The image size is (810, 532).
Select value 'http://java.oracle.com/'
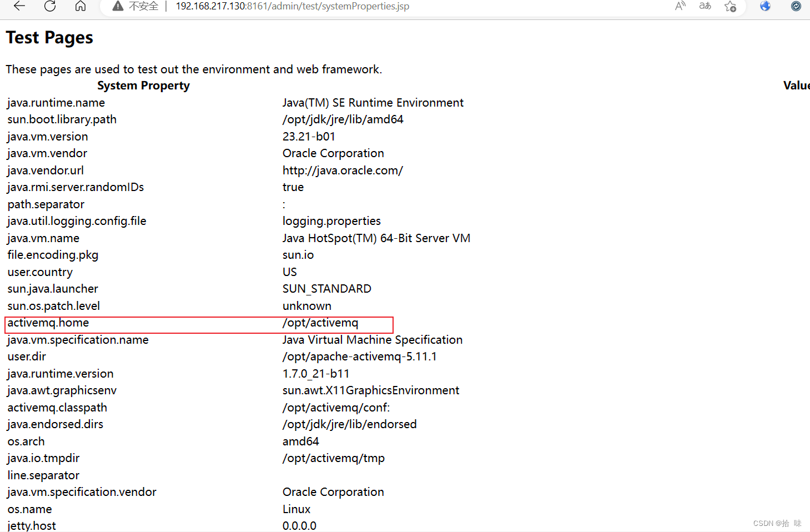pos(343,170)
